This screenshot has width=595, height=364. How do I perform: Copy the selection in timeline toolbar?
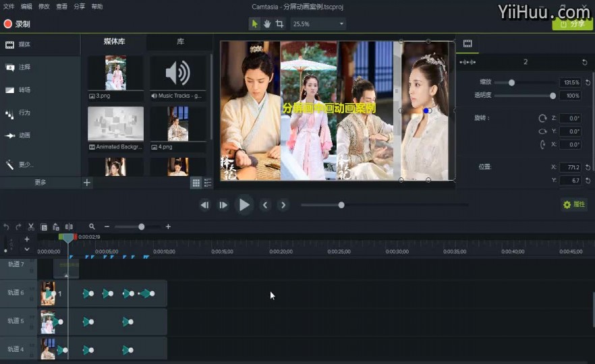coord(44,226)
